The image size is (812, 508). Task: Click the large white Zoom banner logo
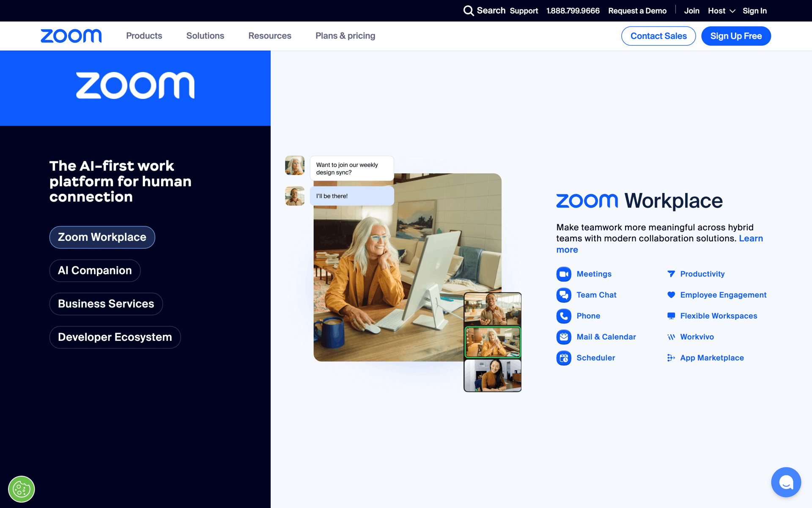(x=135, y=86)
